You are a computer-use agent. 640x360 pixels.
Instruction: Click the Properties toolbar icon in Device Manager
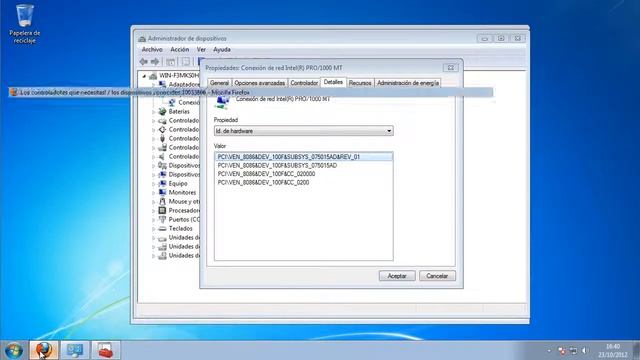pos(186,62)
